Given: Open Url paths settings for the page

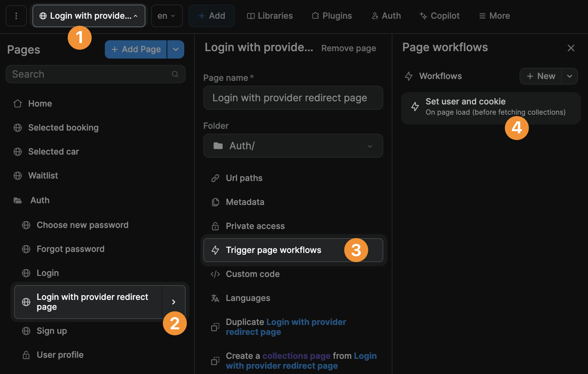Looking at the screenshot, I should (244, 178).
